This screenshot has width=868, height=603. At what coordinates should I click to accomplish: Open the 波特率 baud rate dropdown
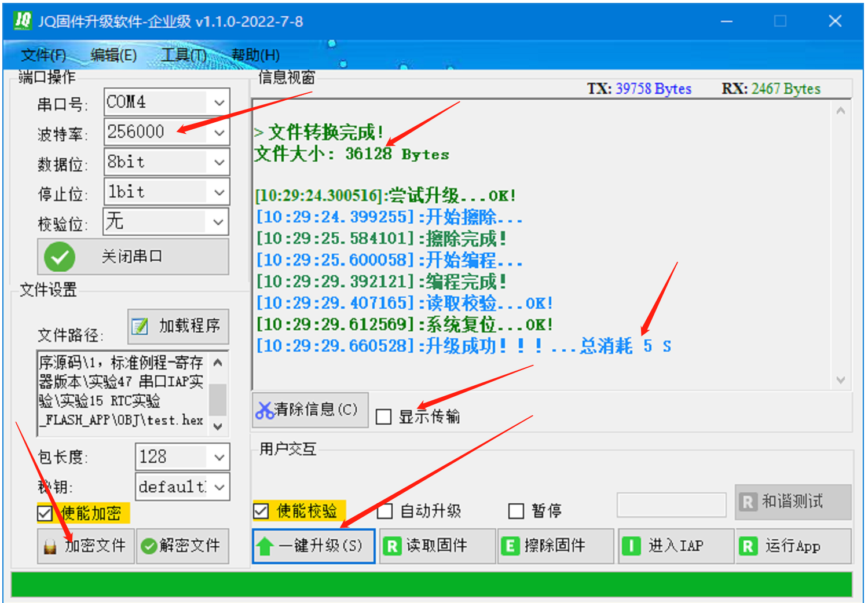[218, 132]
